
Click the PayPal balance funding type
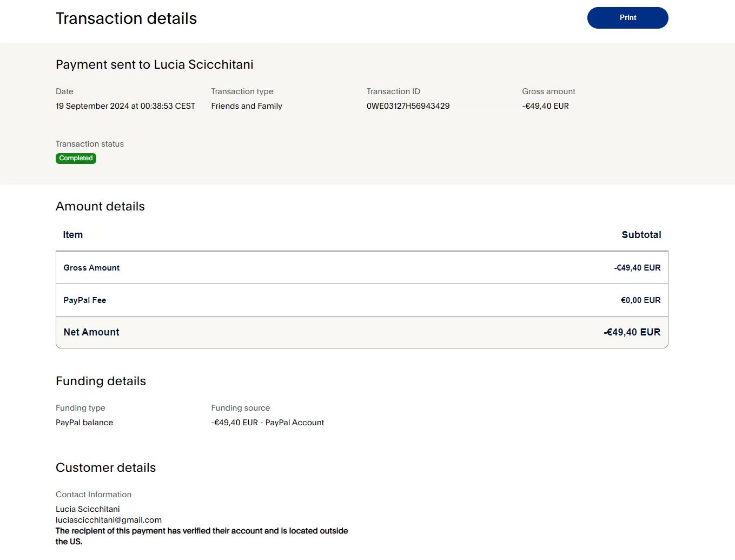click(84, 423)
